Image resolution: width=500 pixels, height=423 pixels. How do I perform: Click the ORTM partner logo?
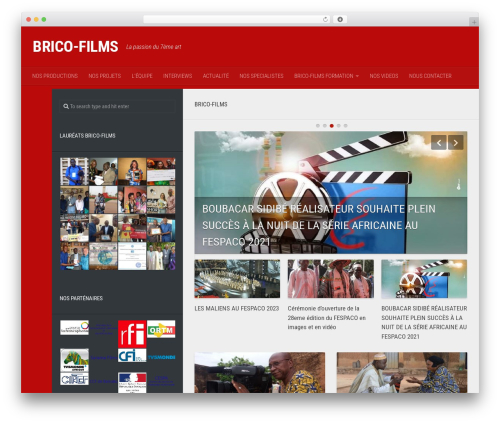pyautogui.click(x=161, y=329)
